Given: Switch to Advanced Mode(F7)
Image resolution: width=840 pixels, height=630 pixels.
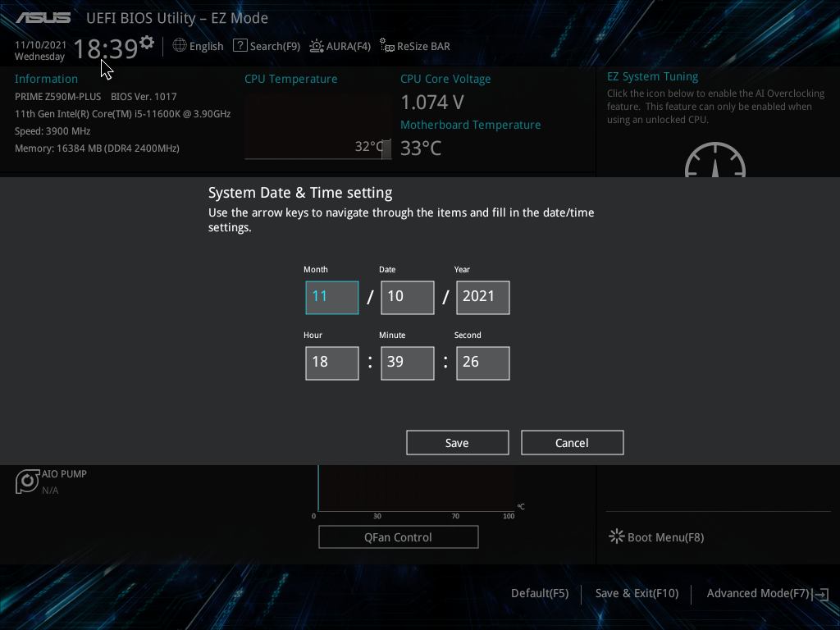Looking at the screenshot, I should 757,593.
